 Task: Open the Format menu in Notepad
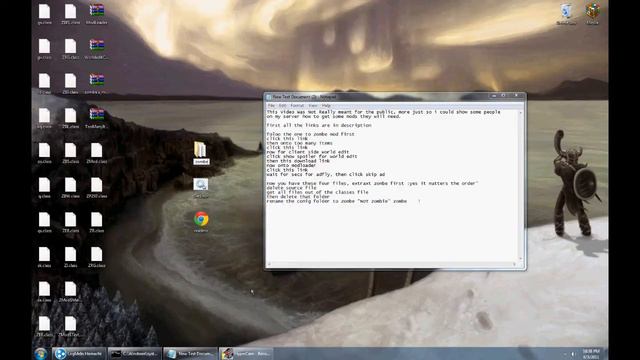pos(297,106)
